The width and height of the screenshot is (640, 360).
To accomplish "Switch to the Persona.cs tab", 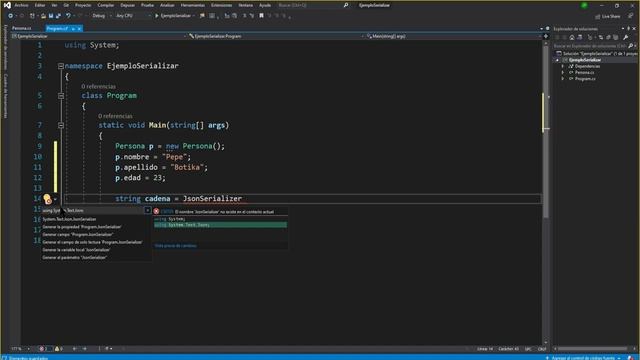I will tap(22, 29).
